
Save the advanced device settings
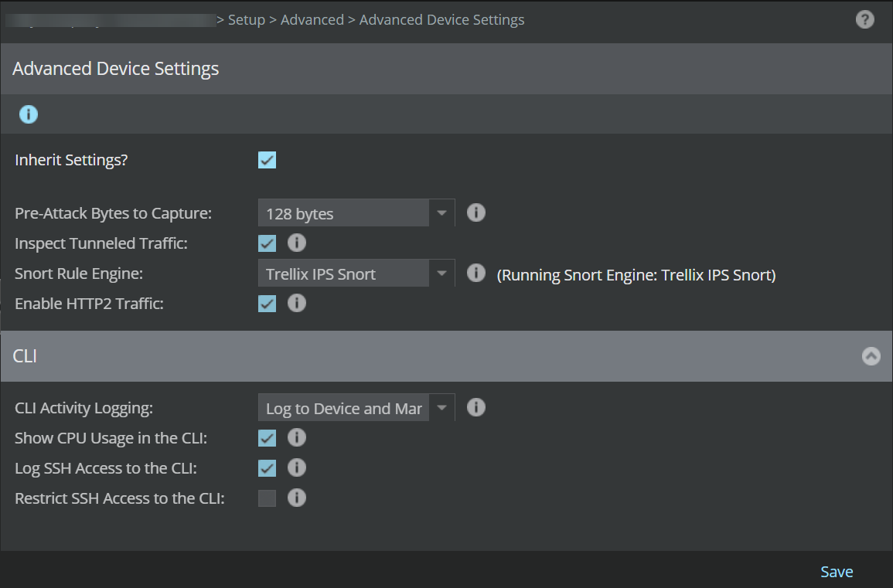pyautogui.click(x=837, y=572)
